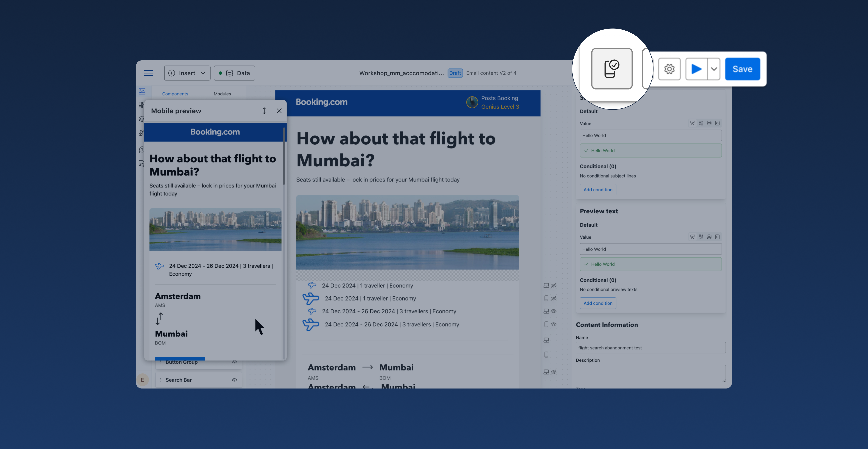Image resolution: width=868 pixels, height=449 pixels.
Task: Select the image assets sidebar icon
Action: point(142,91)
